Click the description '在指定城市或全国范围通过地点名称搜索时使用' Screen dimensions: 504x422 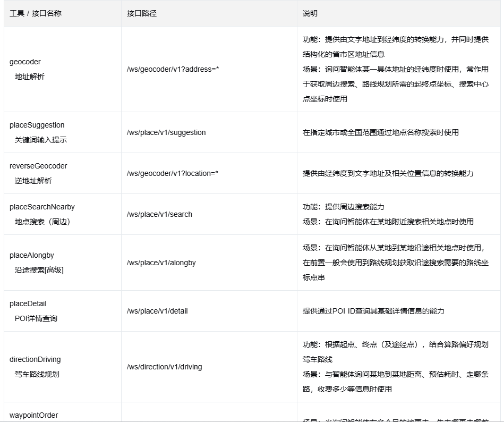(381, 132)
